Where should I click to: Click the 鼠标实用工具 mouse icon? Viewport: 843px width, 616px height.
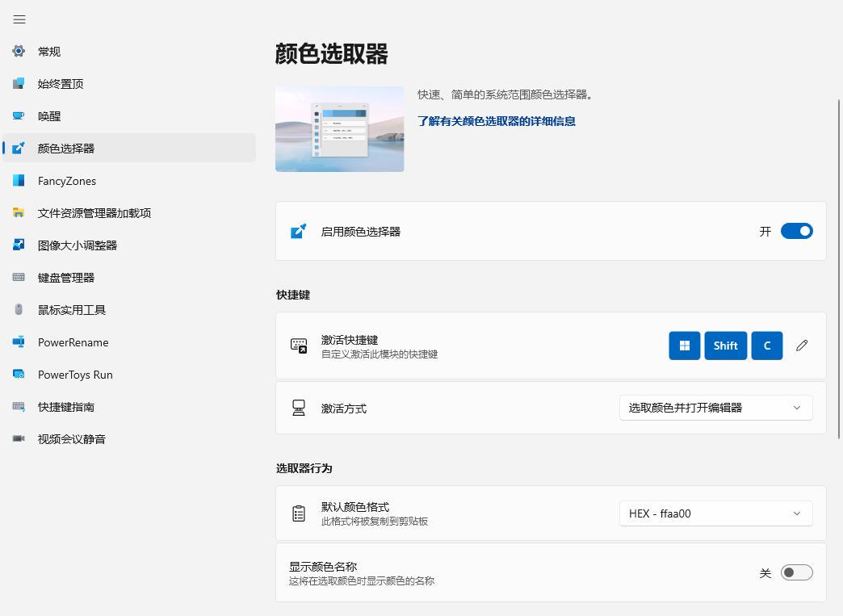pyautogui.click(x=19, y=309)
